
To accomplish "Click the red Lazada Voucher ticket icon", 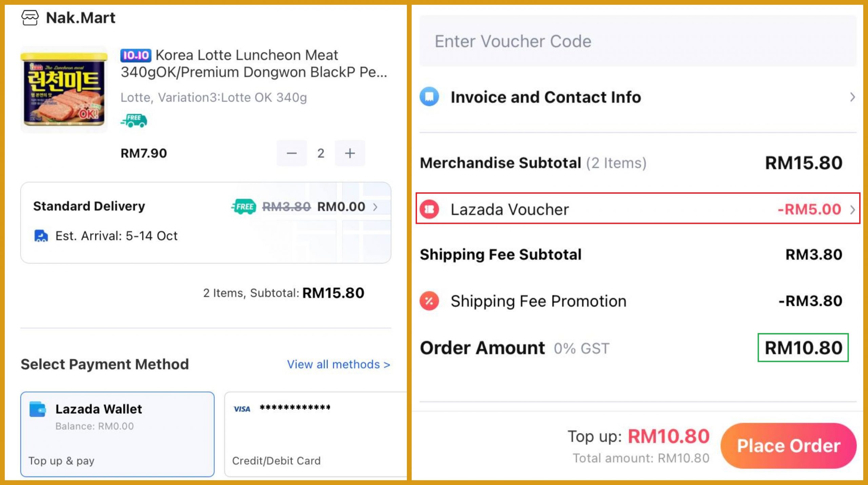I will pos(429,209).
